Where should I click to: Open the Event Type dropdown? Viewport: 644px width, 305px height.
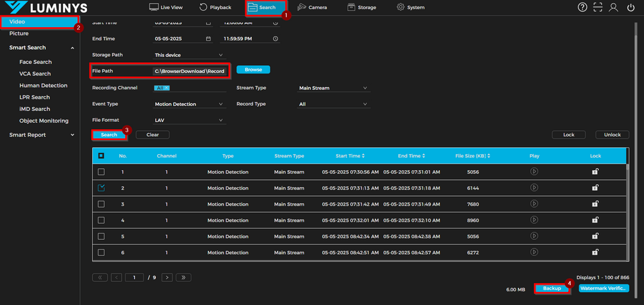pyautogui.click(x=189, y=104)
